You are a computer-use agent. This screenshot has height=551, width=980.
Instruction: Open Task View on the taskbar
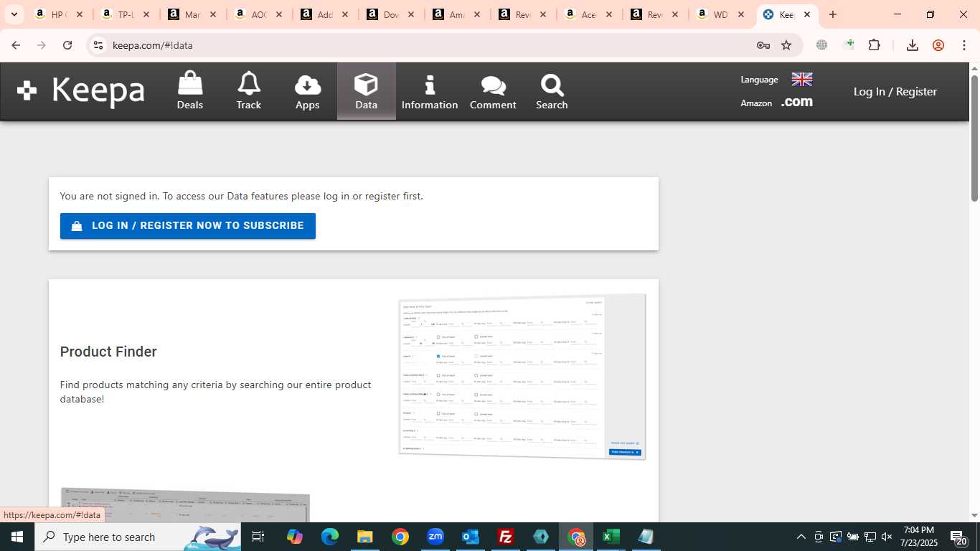pos(258,537)
